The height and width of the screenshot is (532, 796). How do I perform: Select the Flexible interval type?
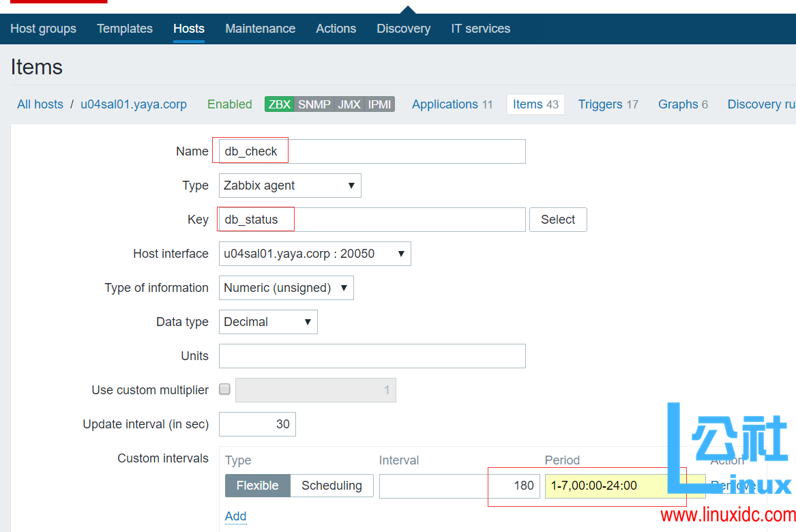tap(257, 486)
